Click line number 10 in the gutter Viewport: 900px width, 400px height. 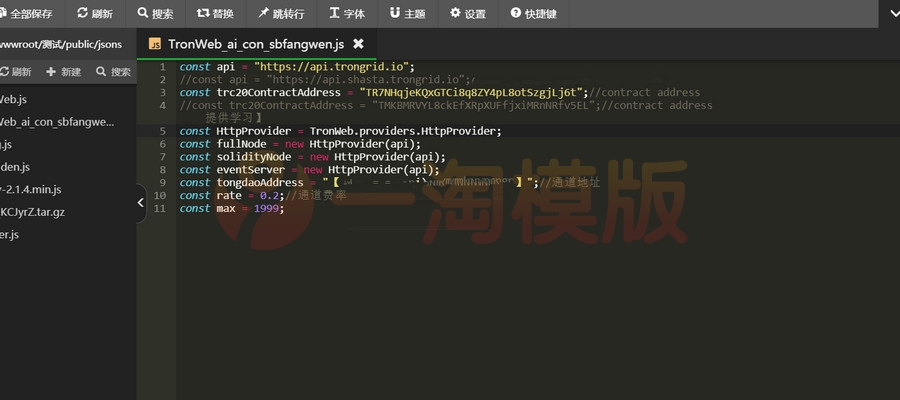[160, 195]
